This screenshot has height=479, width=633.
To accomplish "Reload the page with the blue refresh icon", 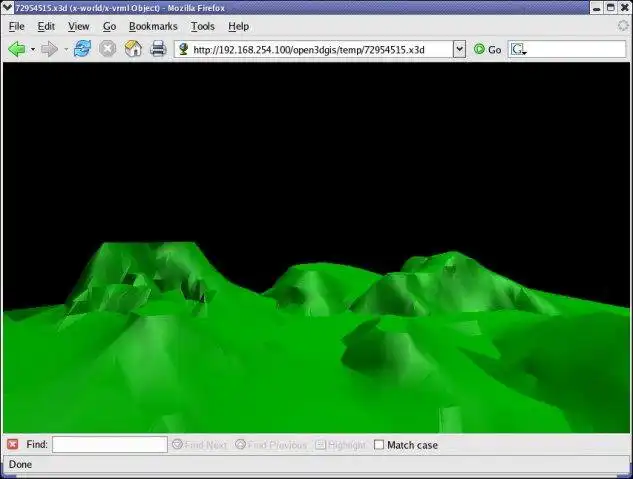I will point(82,49).
